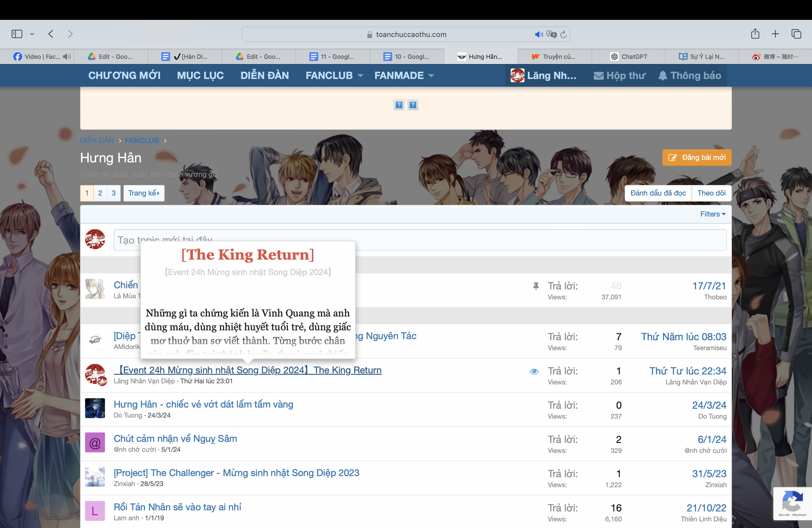Click the pinned thread pushpin icon
The height and width of the screenshot is (528, 812).
[536, 286]
